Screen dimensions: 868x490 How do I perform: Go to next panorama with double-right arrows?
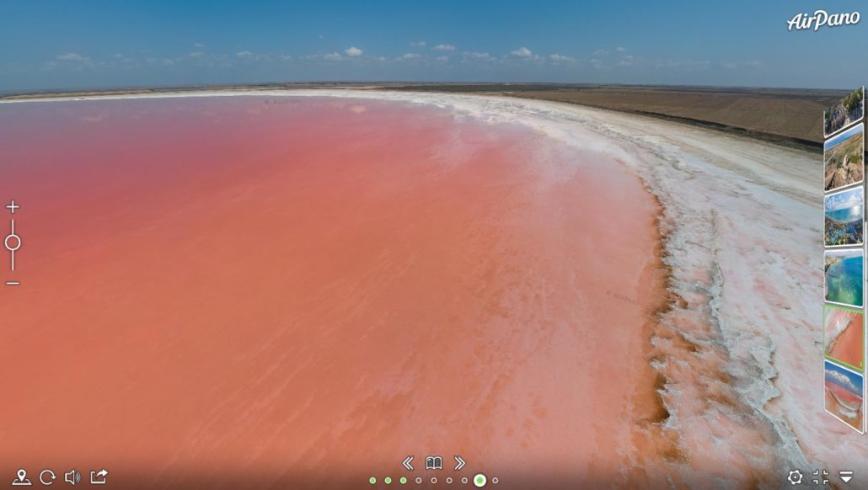[x=460, y=463]
